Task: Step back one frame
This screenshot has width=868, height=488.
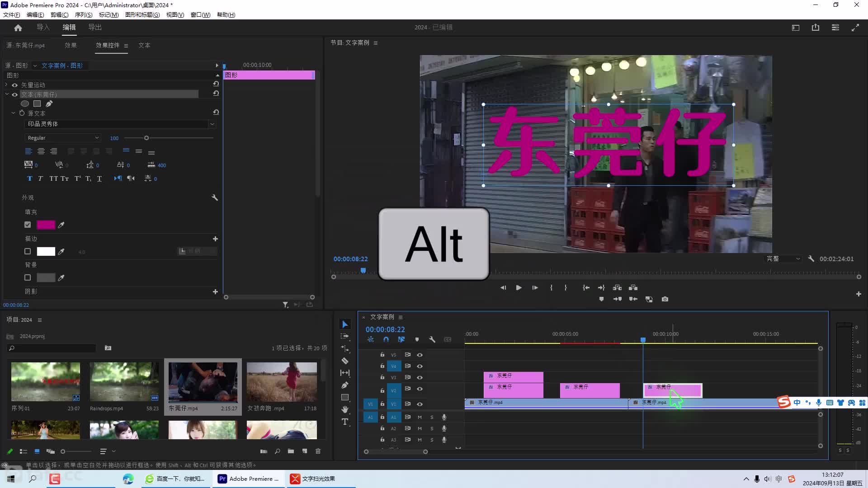Action: tap(503, 287)
